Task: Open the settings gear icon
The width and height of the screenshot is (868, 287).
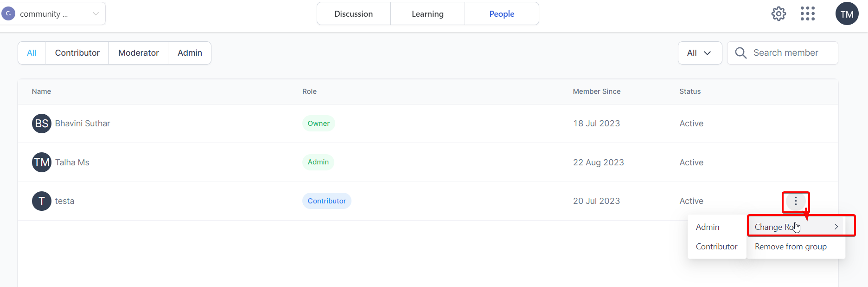Action: coord(779,14)
